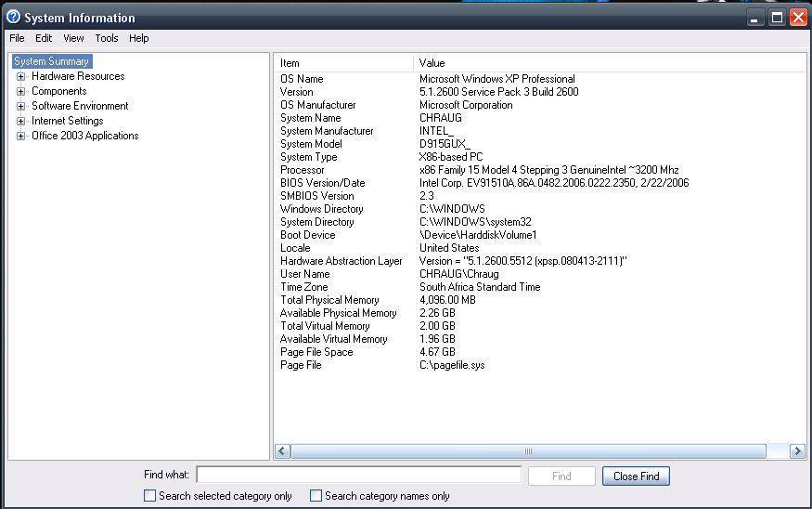812x509 pixels.
Task: Click the Close Find button
Action: click(x=636, y=476)
